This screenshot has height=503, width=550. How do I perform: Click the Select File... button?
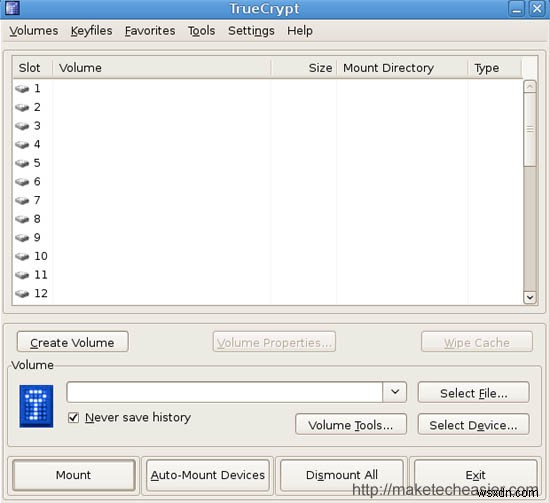tap(473, 393)
